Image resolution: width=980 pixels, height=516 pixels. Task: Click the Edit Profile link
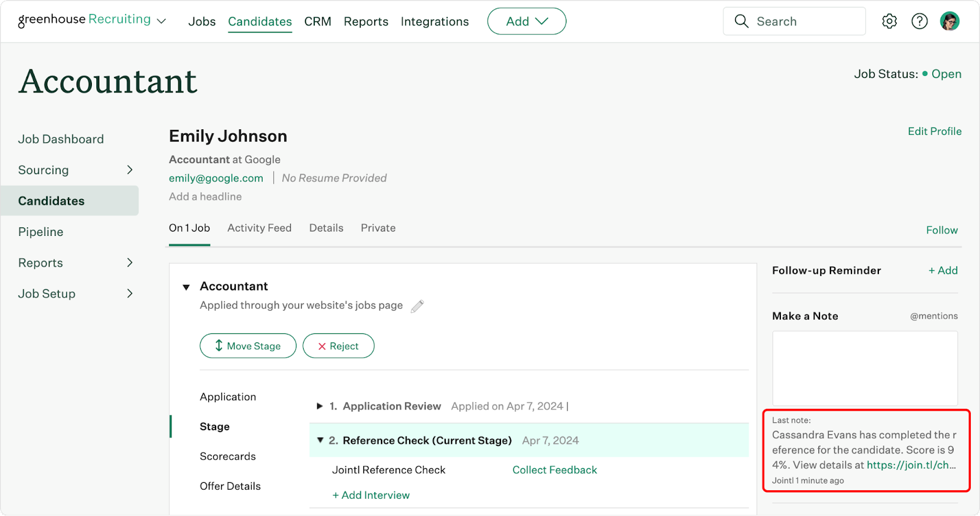935,131
